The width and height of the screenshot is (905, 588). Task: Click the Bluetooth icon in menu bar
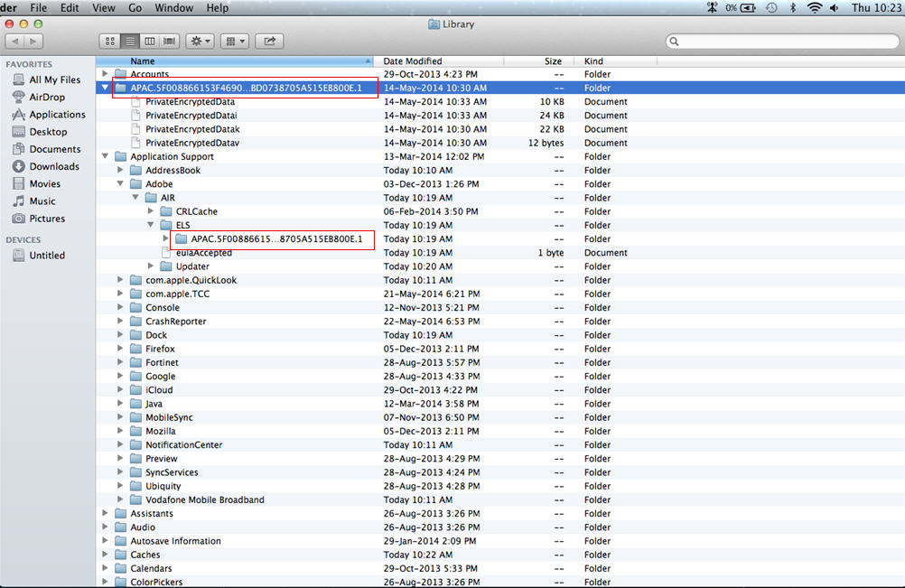(x=793, y=8)
